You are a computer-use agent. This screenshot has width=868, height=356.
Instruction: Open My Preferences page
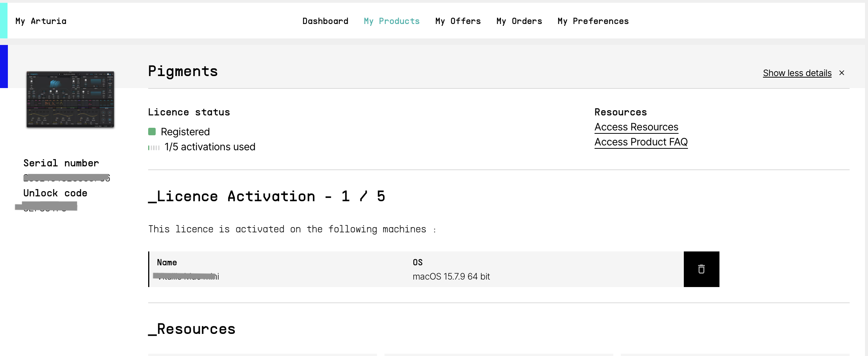593,21
